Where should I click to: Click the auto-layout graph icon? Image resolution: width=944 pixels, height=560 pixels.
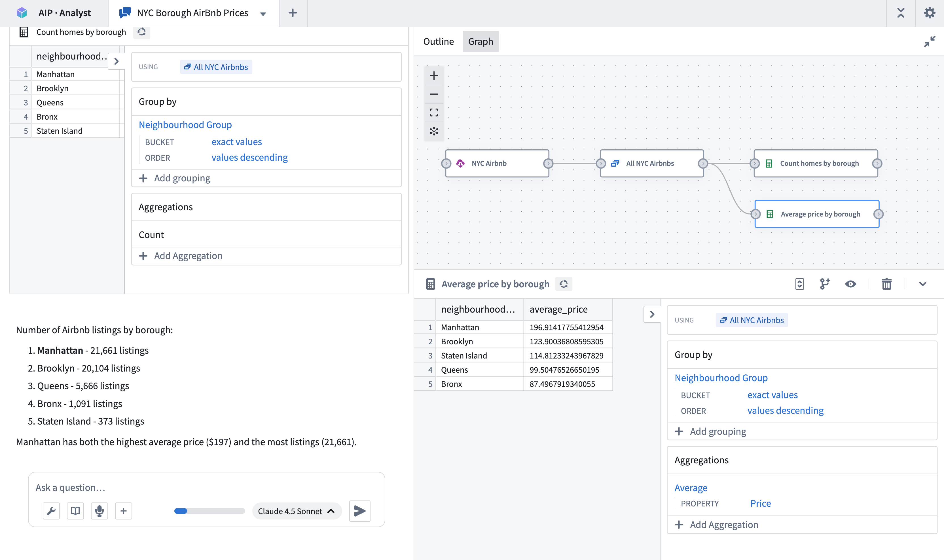point(434,131)
